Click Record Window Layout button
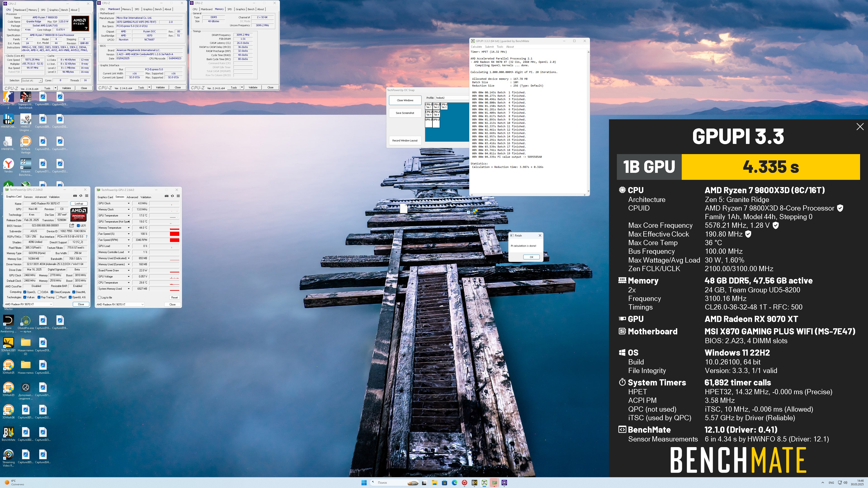This screenshot has width=868, height=488. [x=405, y=141]
